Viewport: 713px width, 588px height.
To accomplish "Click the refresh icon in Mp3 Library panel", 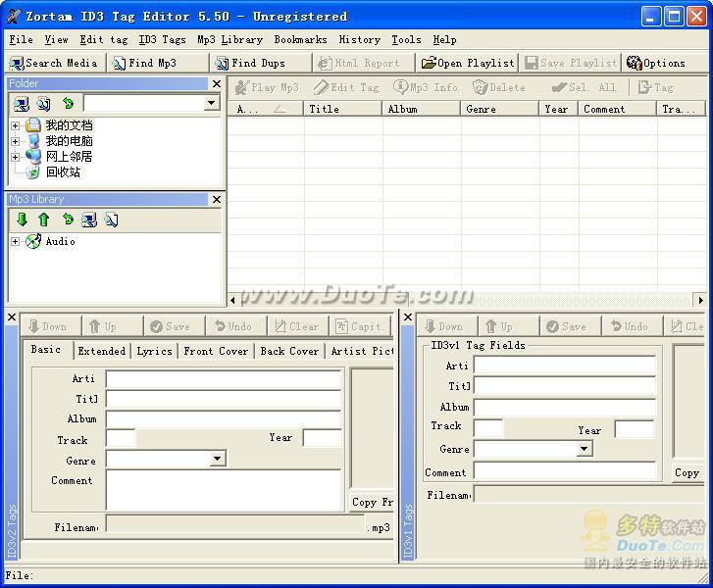I will (68, 220).
